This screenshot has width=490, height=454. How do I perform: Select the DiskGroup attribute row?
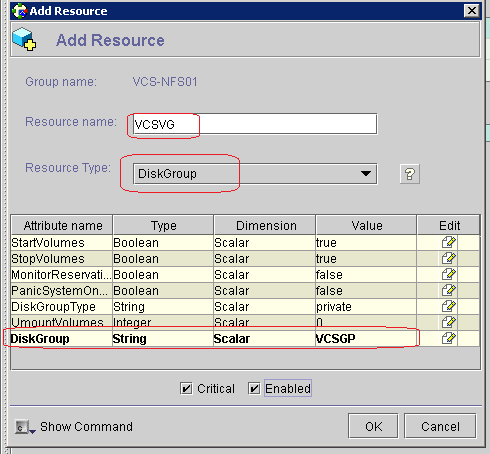coord(245,338)
